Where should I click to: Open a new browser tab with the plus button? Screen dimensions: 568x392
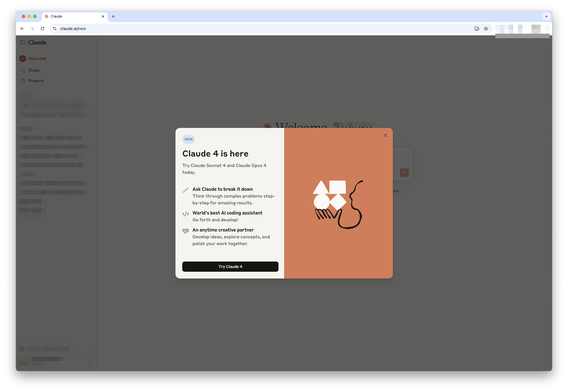[113, 16]
